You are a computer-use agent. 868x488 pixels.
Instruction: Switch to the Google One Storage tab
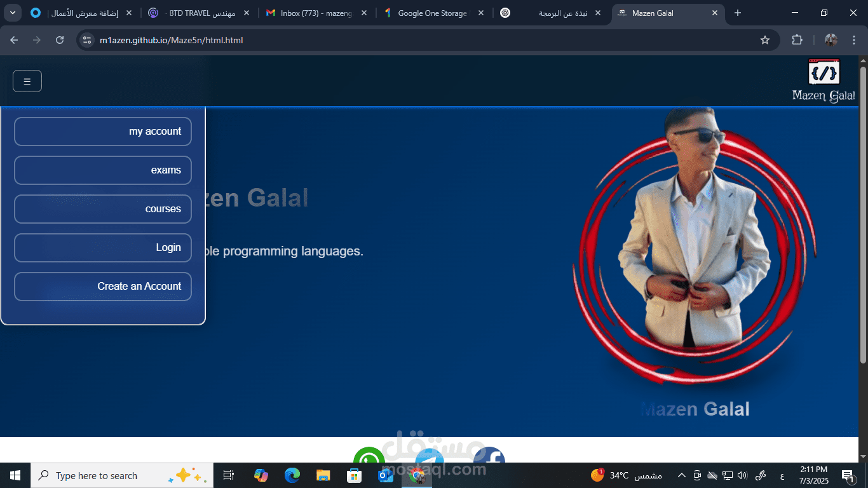433,13
